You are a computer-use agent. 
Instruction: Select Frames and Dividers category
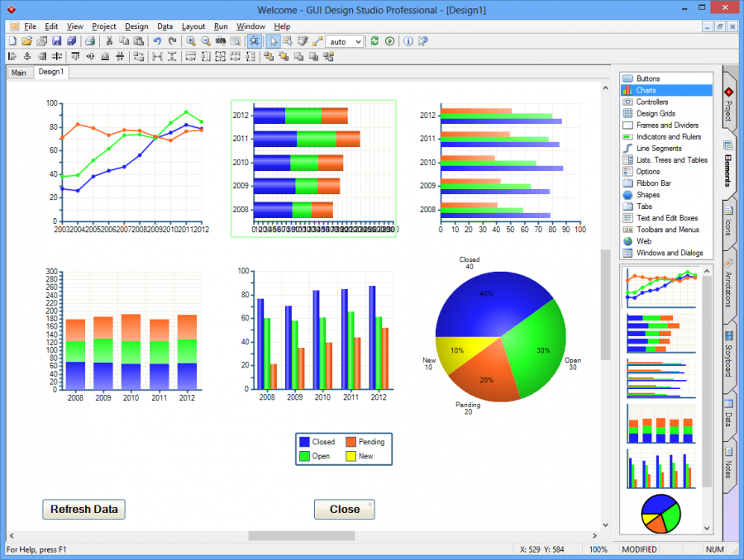click(666, 126)
